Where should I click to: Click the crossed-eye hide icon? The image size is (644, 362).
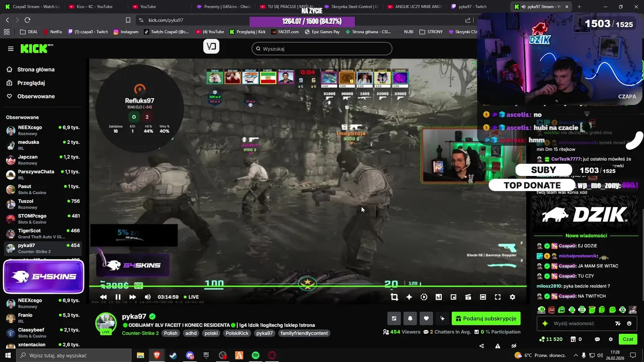(x=514, y=346)
